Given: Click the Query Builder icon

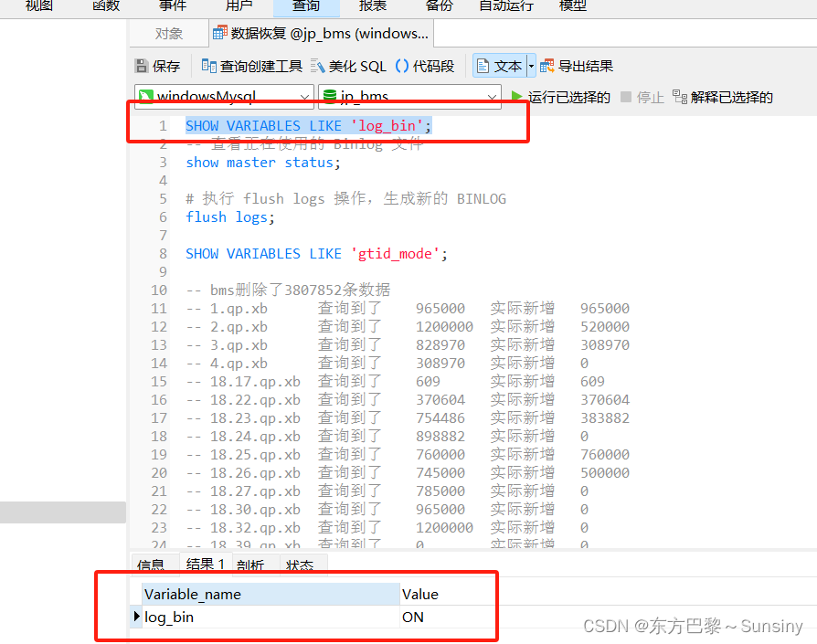Looking at the screenshot, I should tap(209, 66).
